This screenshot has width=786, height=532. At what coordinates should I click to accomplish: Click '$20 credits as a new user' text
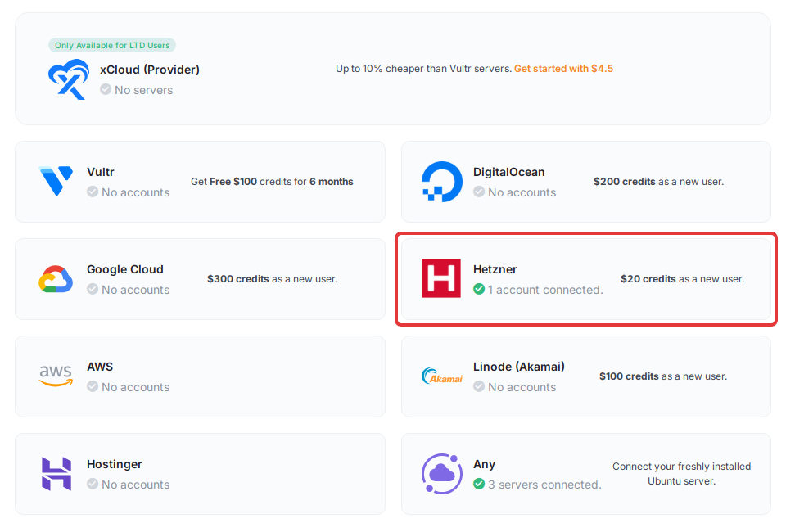point(682,279)
